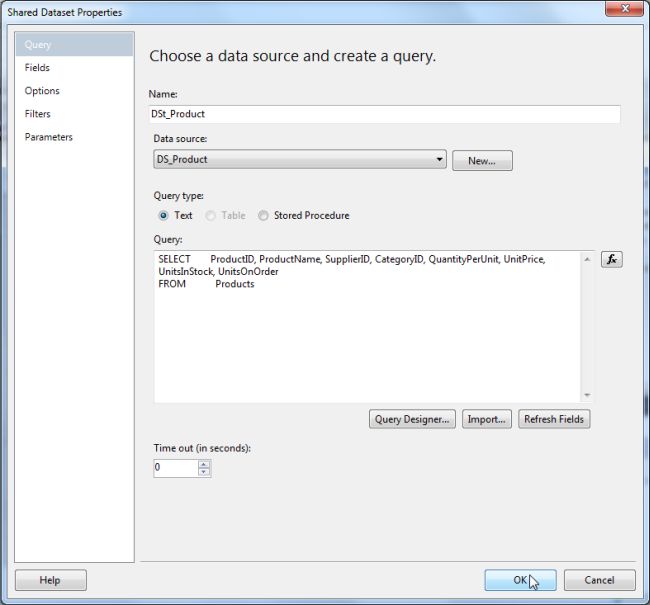Screen dimensions: 650x605
Task: Open the Options page
Action: coord(75,91)
